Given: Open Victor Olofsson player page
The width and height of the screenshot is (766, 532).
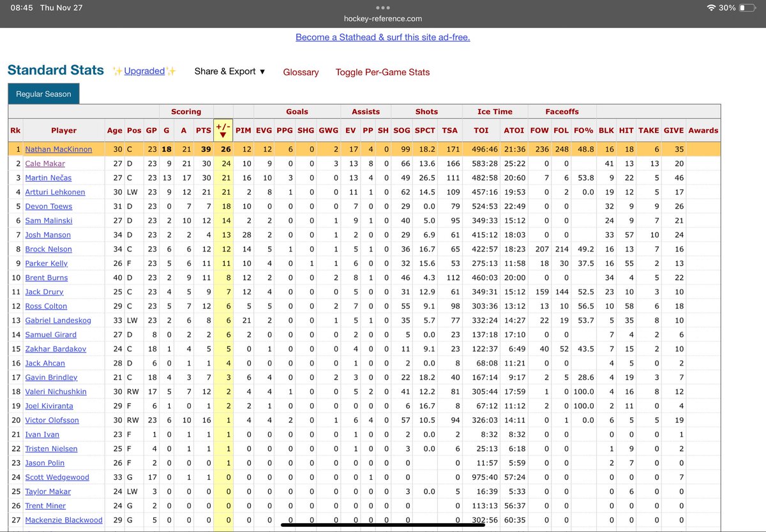Looking at the screenshot, I should tap(52, 420).
